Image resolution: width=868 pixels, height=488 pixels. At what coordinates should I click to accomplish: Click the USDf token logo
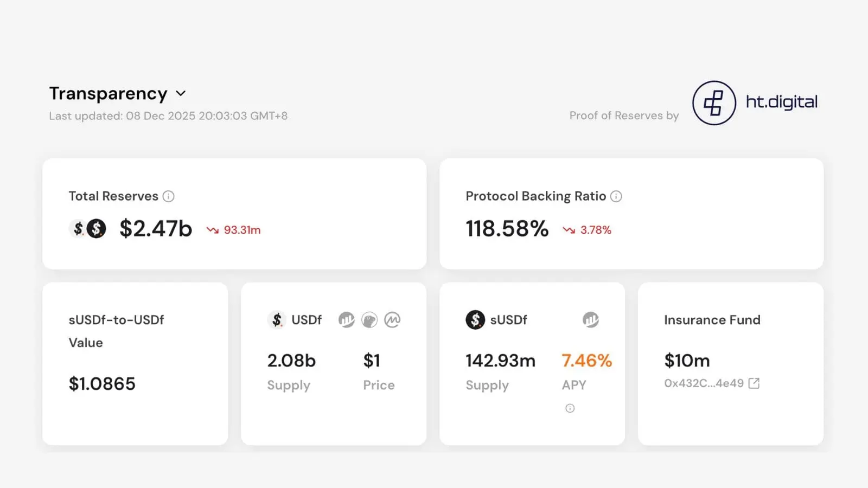[x=277, y=320]
